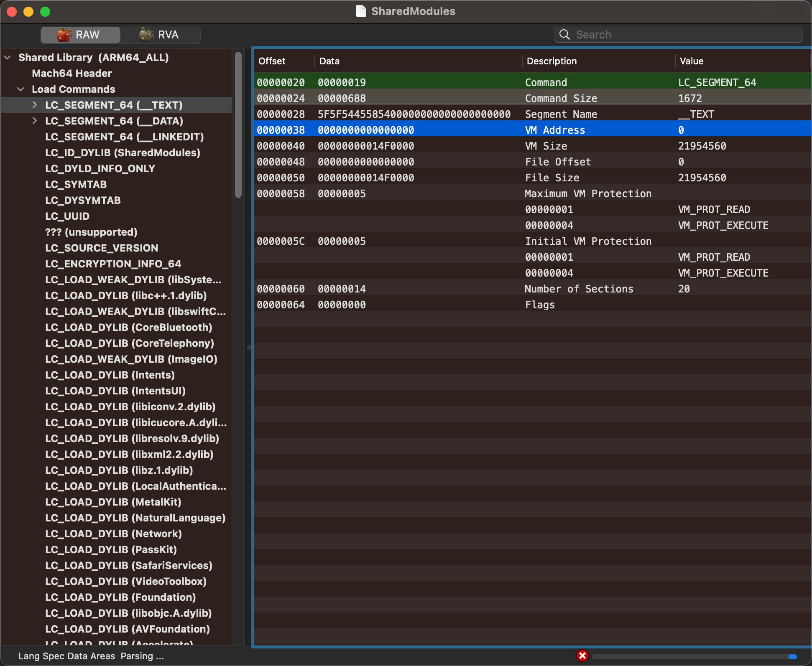Switch to RVA address mode
This screenshot has height=666, width=812.
point(160,35)
